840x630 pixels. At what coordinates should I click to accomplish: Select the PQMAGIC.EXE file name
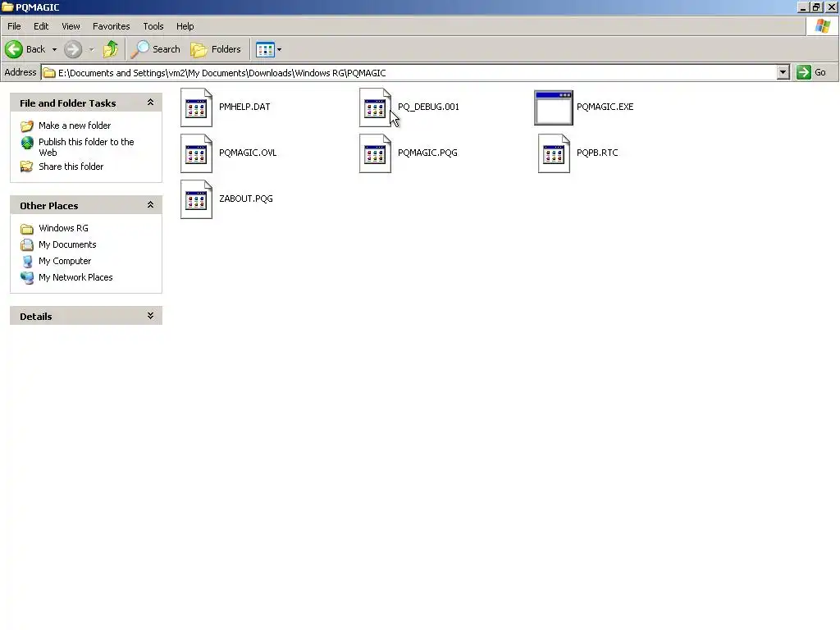pos(605,107)
